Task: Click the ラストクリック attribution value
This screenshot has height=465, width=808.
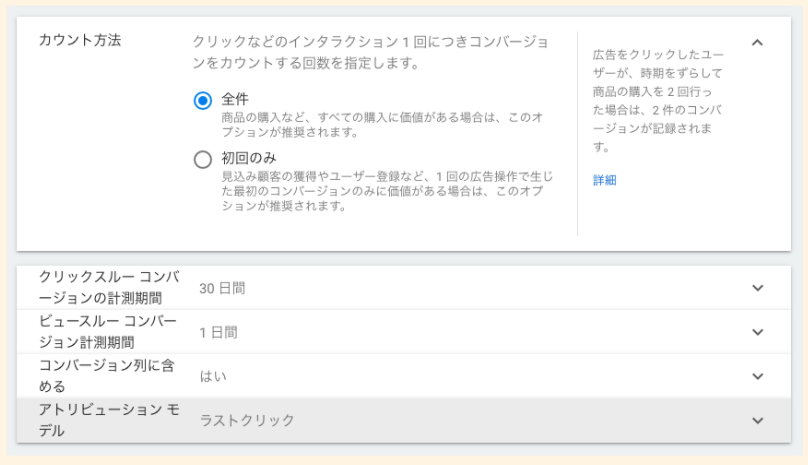Action: tap(247, 420)
